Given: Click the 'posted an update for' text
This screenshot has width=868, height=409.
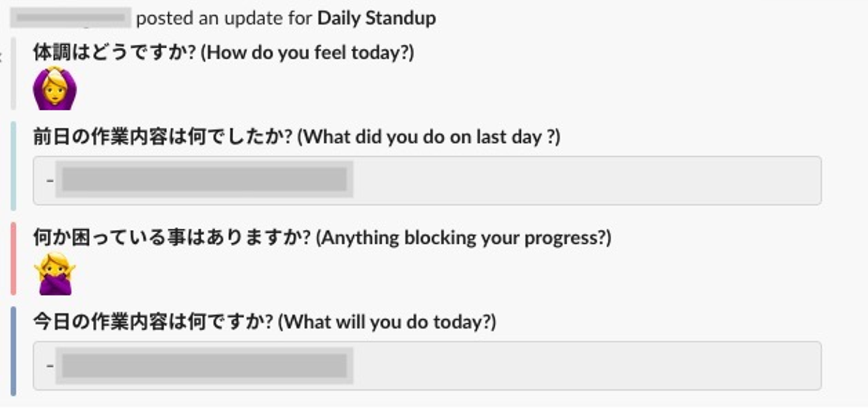Looking at the screenshot, I should click(224, 18).
